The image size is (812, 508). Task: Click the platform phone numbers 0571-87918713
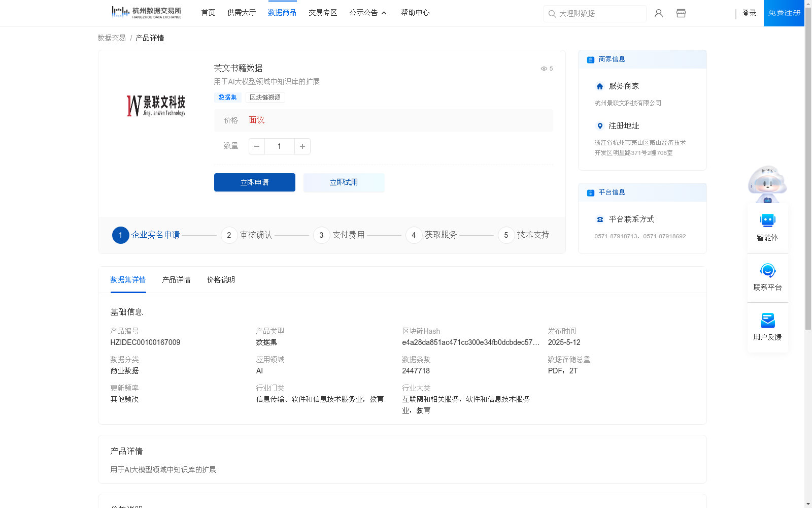(x=640, y=236)
